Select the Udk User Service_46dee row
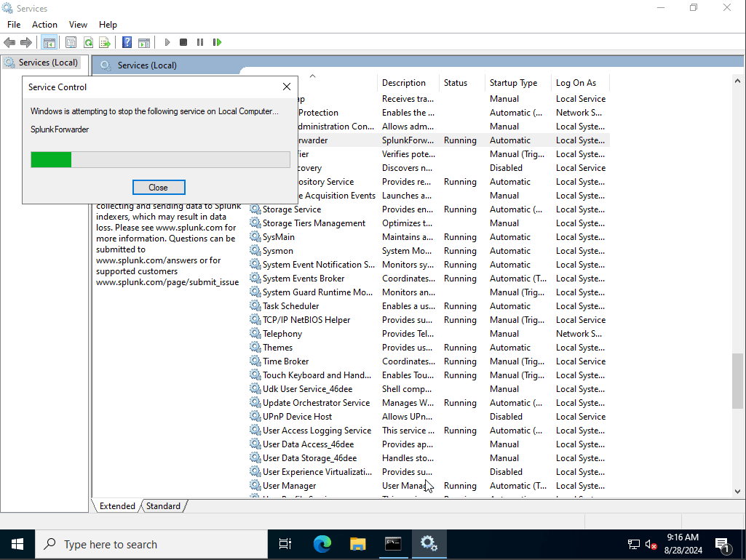Viewport: 746px width, 560px height. point(429,389)
